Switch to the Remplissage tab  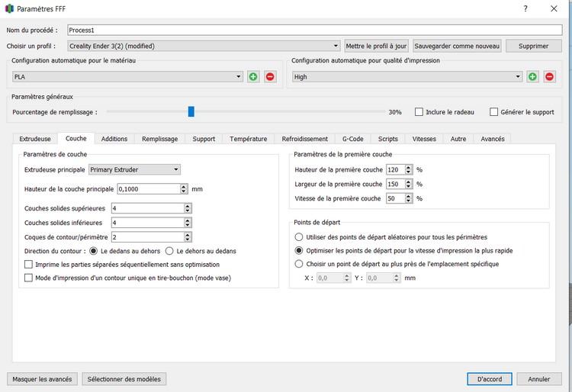(x=160, y=139)
